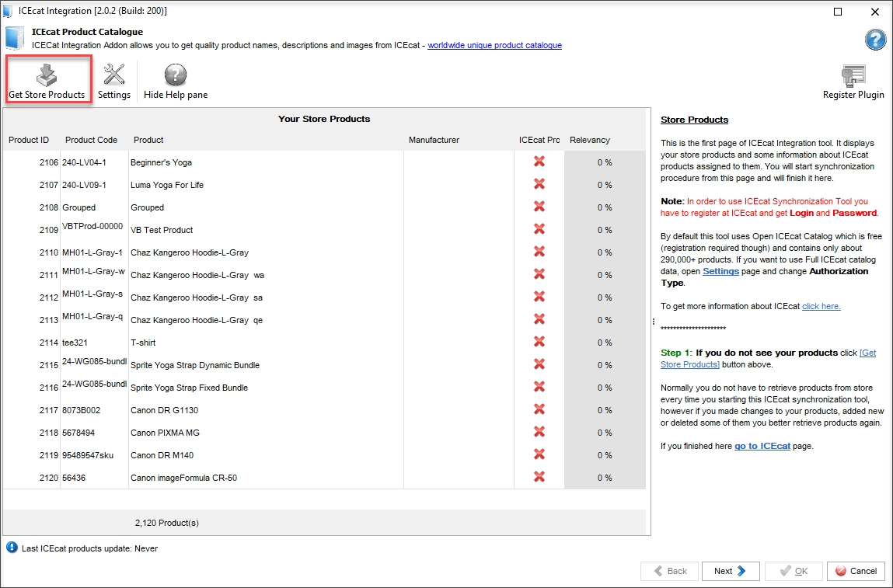
Task: Sort by Manufacturer column header
Action: [x=434, y=140]
